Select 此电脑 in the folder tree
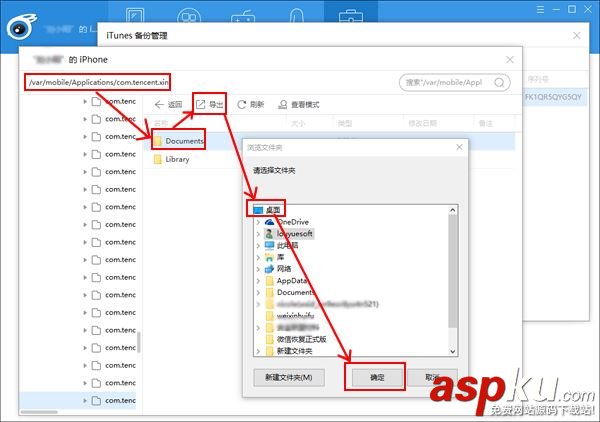The height and width of the screenshot is (422, 600). click(281, 245)
